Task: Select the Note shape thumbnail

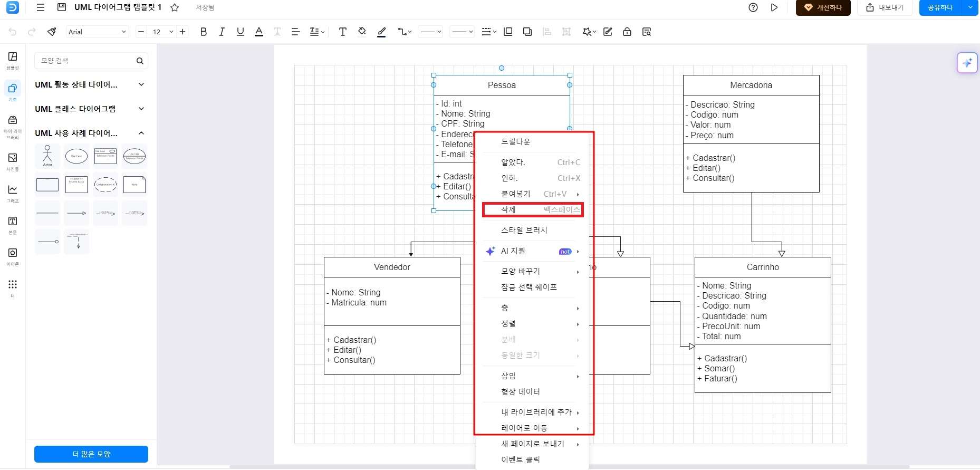Action: 134,185
